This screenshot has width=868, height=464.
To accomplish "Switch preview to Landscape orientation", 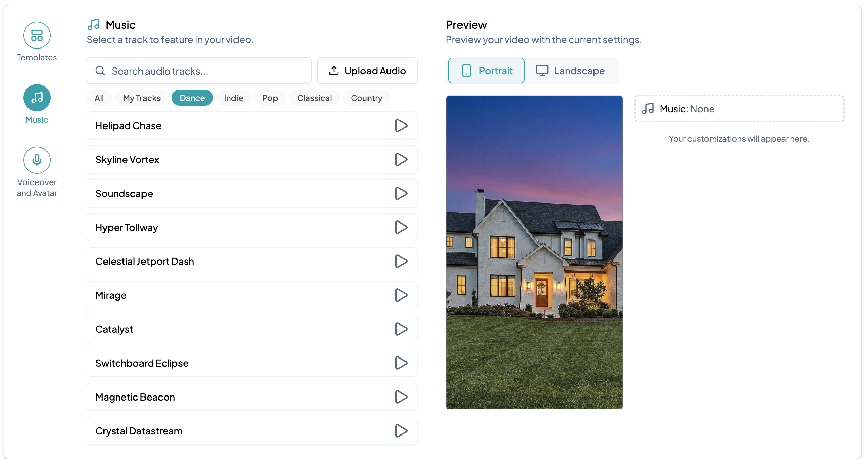I will 570,71.
